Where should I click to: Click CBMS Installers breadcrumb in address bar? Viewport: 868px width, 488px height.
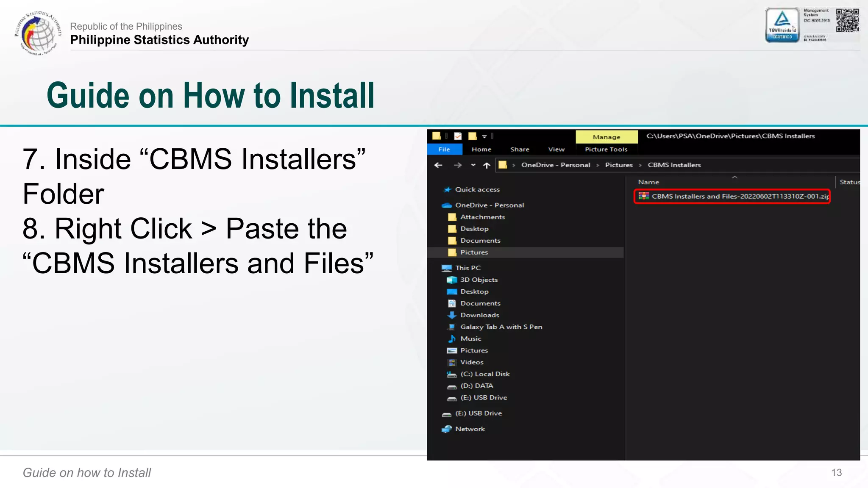pyautogui.click(x=674, y=165)
